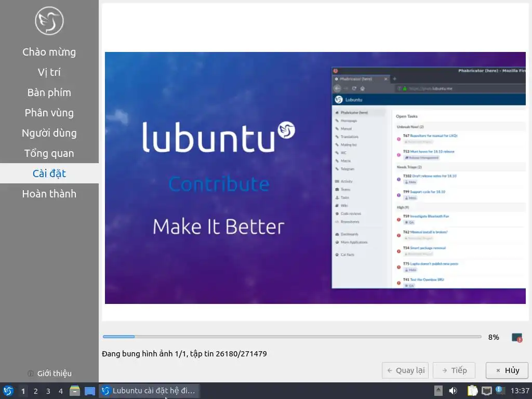Click the show desktop icon in taskbar
532x399 pixels.
pos(90,391)
